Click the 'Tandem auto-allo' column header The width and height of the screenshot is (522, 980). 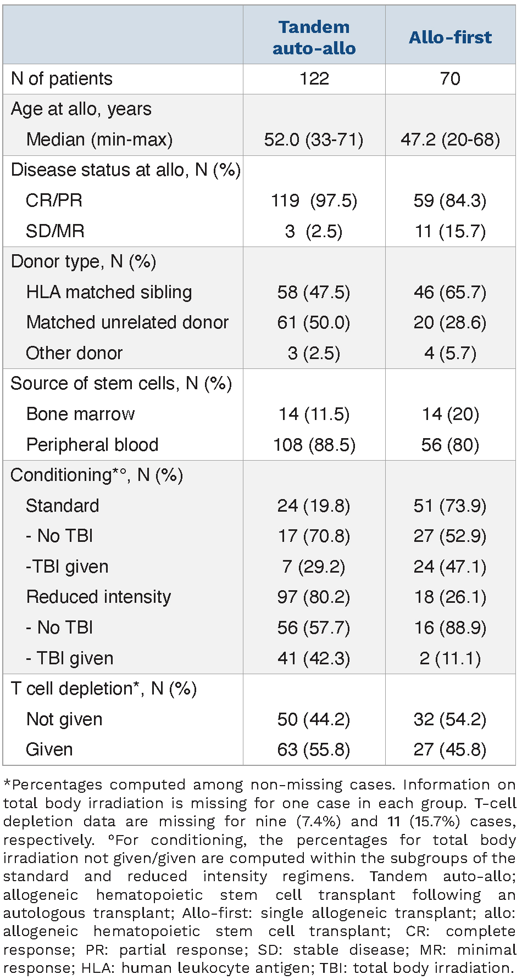coord(314,37)
